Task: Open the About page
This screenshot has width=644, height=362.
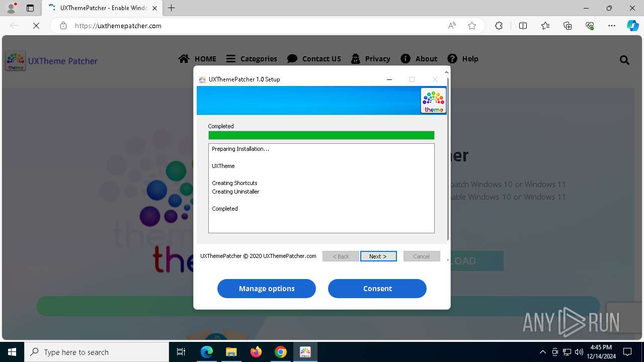Action: click(x=419, y=59)
